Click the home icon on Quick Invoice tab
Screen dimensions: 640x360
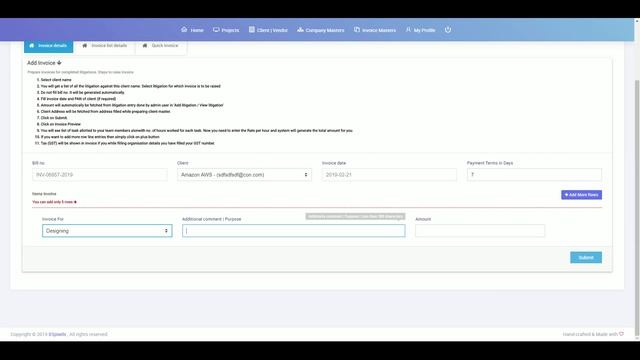(x=144, y=46)
